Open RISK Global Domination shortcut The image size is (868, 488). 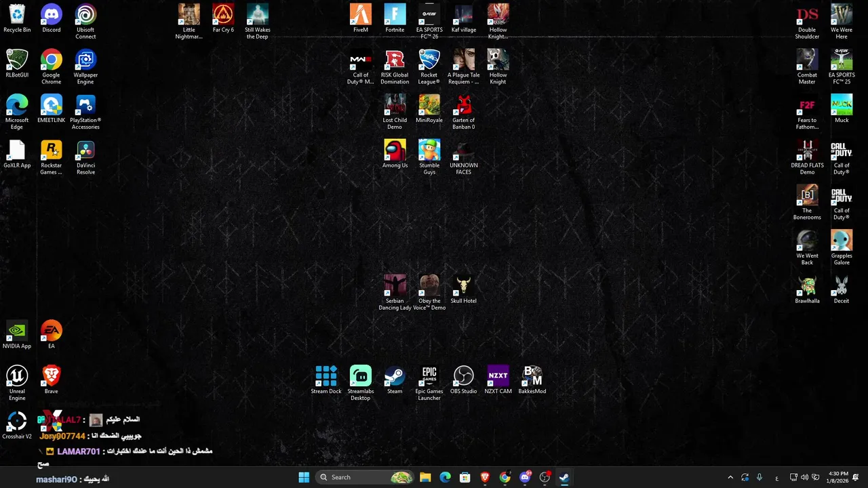coord(395,67)
